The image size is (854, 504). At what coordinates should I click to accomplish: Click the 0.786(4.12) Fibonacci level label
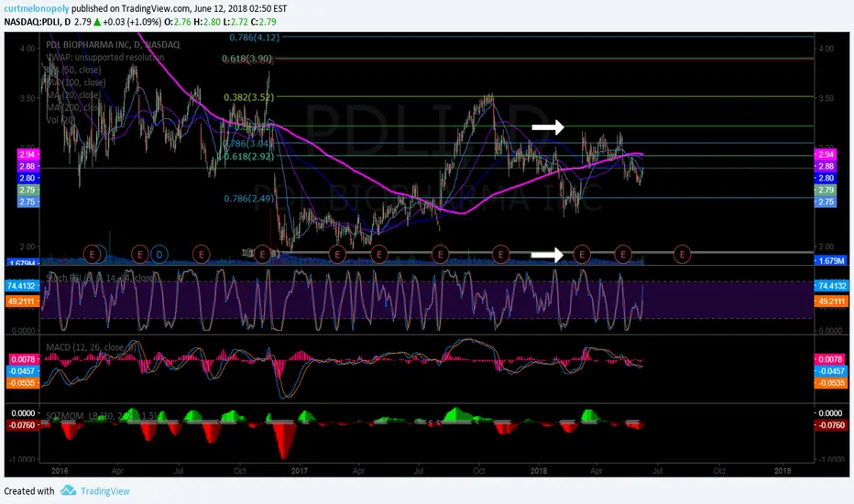point(255,38)
